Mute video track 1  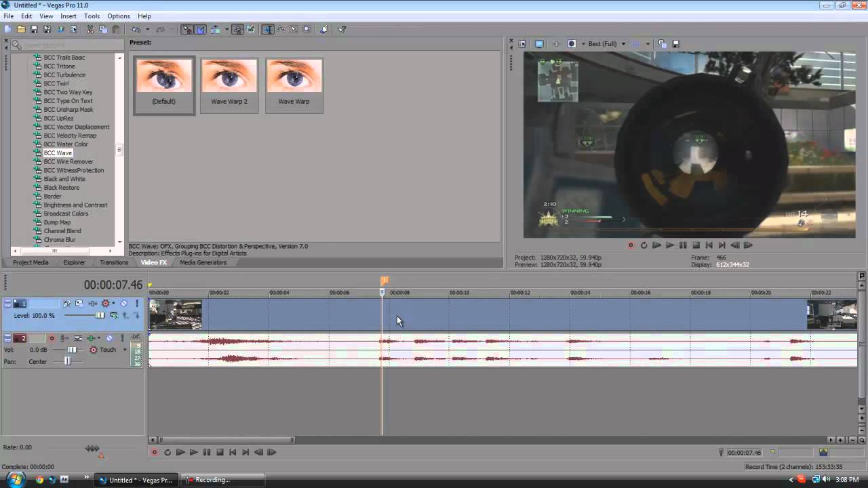[x=123, y=303]
